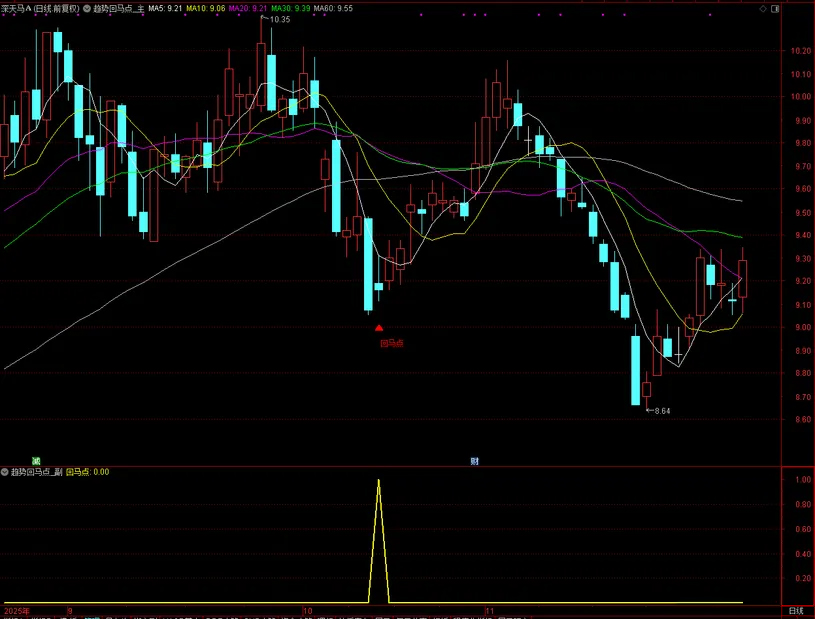815x619 pixels.
Task: Click the gear icon beside 趋势回马点_副
Action: tap(5, 472)
